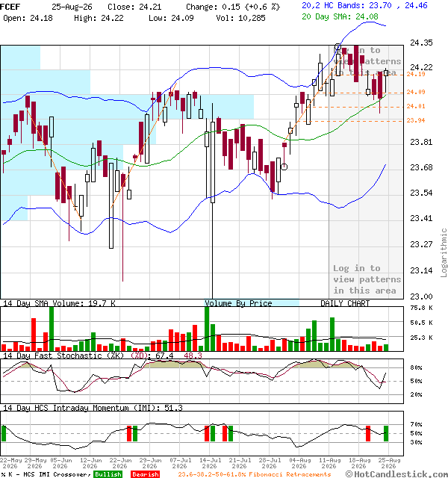Screen dimensions: 448x478
Task: Click the final 25-Aug candlestick on the price chart
Action: pyautogui.click(x=386, y=81)
